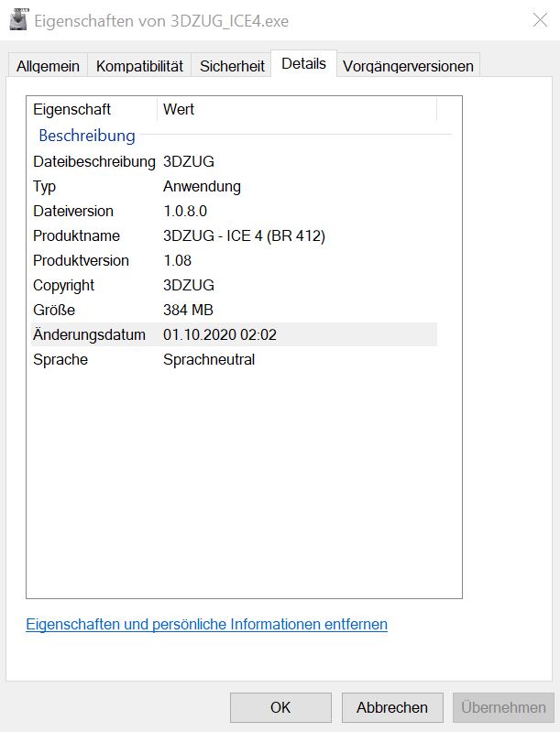Go to the Vorgängerversionen tab
This screenshot has height=732, width=560.
click(x=408, y=66)
